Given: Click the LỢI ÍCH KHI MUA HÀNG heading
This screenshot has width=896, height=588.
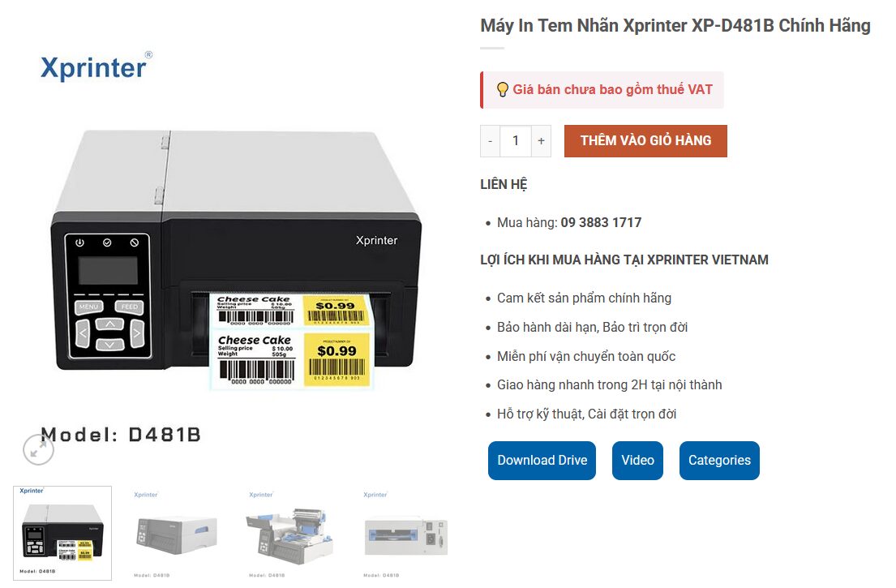Looking at the screenshot, I should click(624, 260).
